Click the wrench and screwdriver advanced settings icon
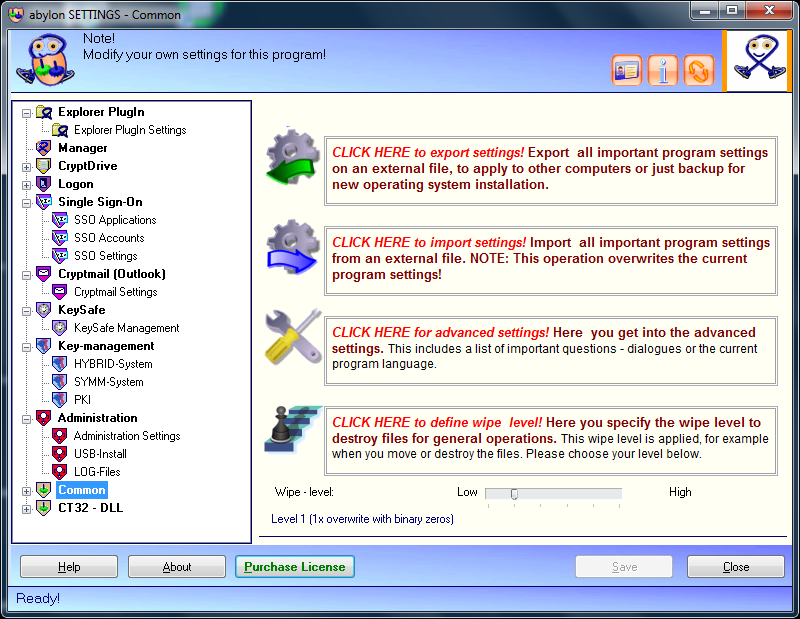 (x=293, y=336)
